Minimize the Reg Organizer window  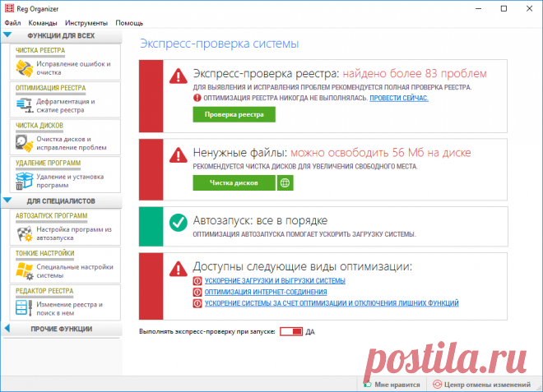[x=479, y=8]
